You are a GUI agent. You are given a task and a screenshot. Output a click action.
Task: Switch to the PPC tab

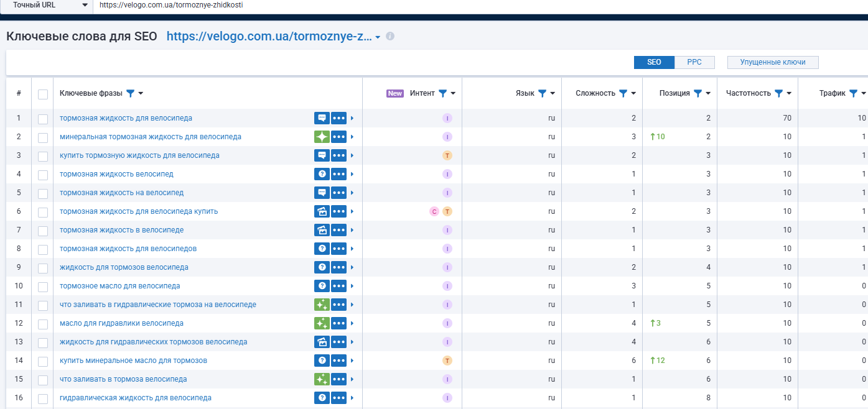tap(694, 62)
